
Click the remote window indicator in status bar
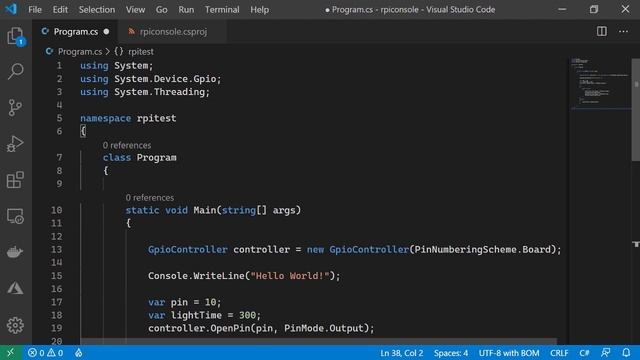coord(10,353)
